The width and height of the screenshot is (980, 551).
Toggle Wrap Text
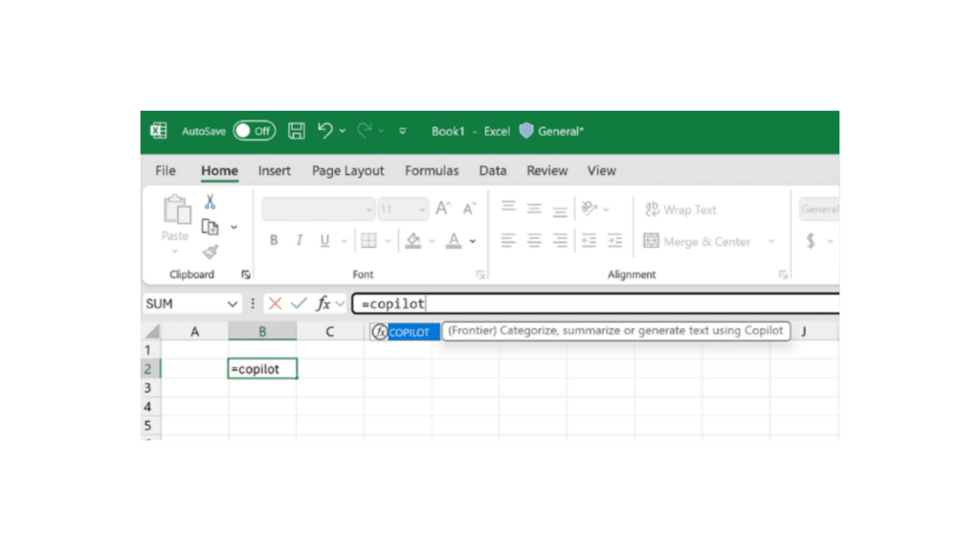680,209
